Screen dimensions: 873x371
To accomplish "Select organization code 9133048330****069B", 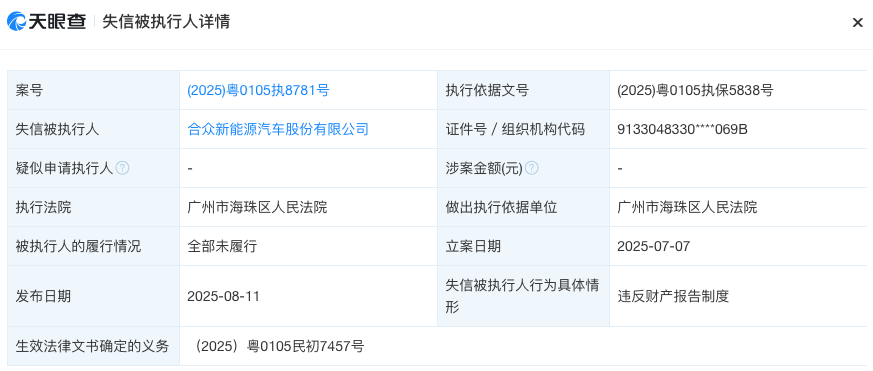I will (682, 129).
